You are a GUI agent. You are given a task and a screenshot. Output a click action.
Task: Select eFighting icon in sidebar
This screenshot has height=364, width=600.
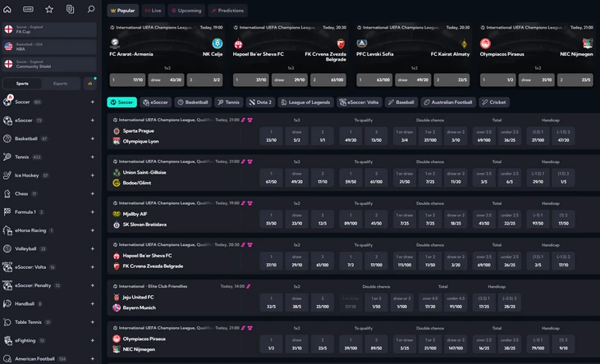tap(7, 340)
